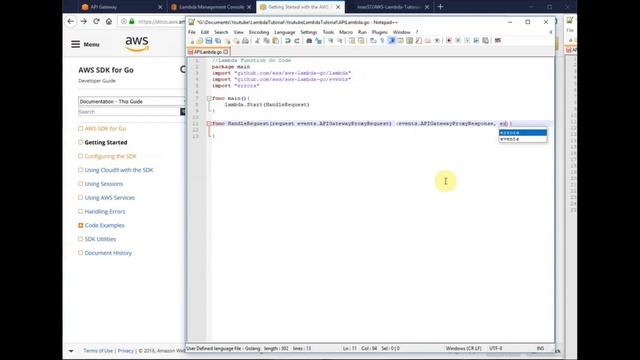
Task: Click the Privacy footer link
Action: pyautogui.click(x=125, y=351)
